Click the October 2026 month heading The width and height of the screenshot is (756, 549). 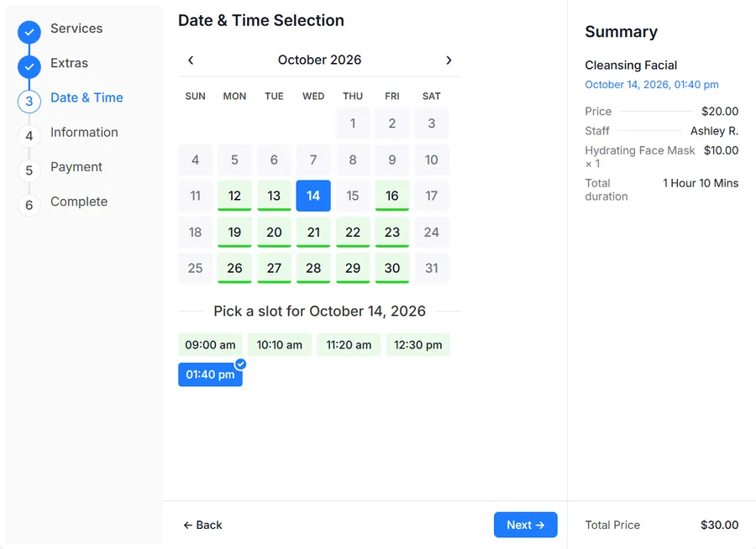point(320,60)
